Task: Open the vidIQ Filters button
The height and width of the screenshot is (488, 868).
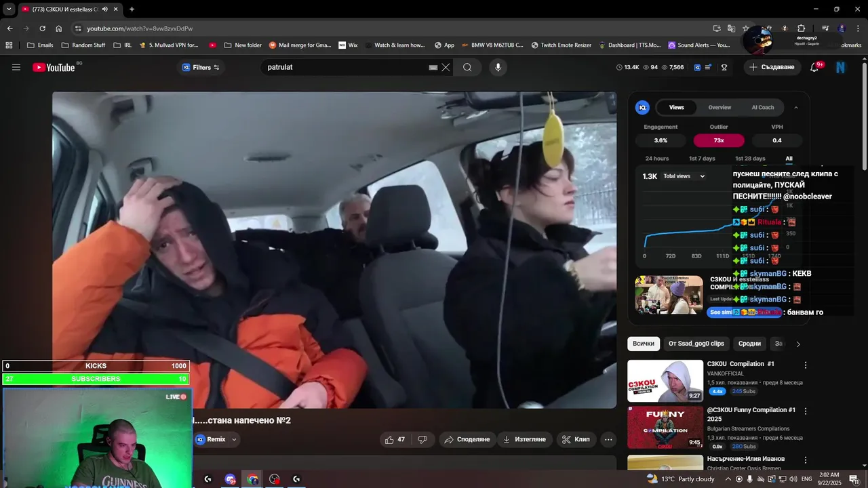Action: (201, 67)
